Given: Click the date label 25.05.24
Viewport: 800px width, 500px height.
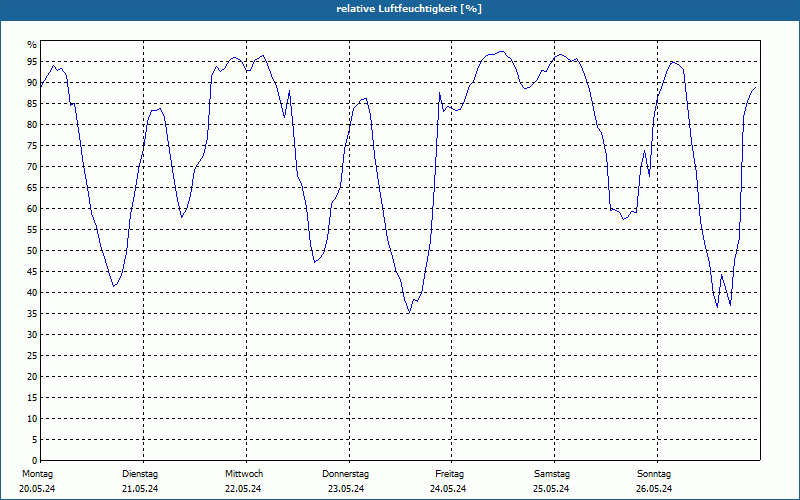Looking at the screenshot, I should coord(551,489).
